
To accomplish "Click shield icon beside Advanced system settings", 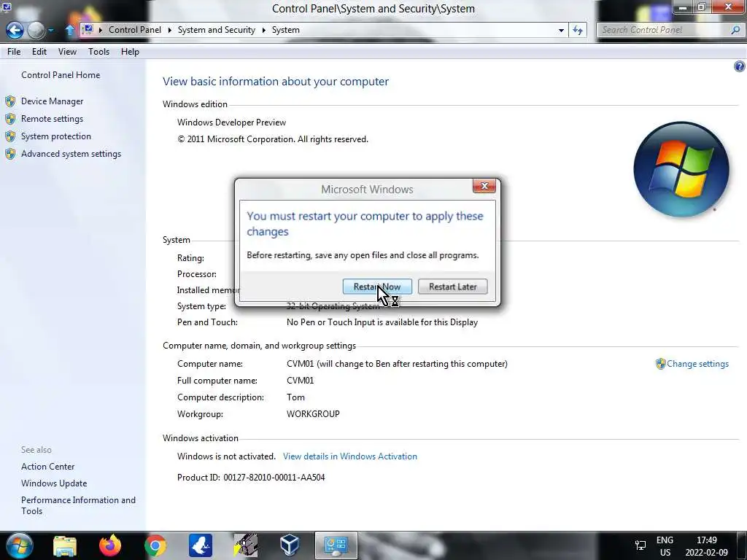I will point(10,154).
